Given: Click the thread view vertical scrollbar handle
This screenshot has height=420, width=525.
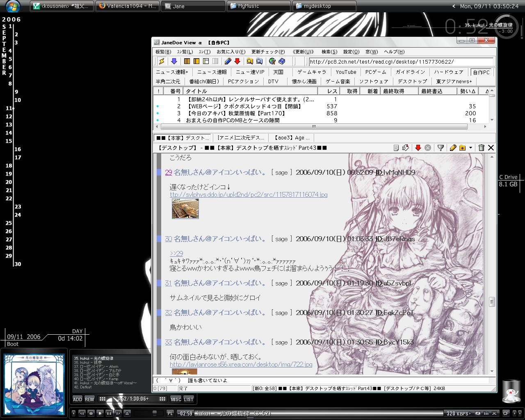Looking at the screenshot, I should (x=492, y=301).
